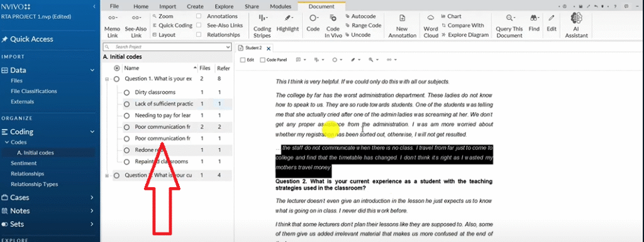Open Relationship Types in sidebar
Viewport: 644px width, 242px height.
click(34, 185)
